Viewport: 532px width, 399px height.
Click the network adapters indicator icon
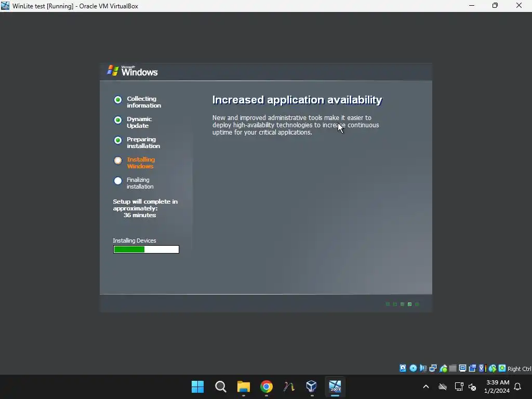(433, 368)
